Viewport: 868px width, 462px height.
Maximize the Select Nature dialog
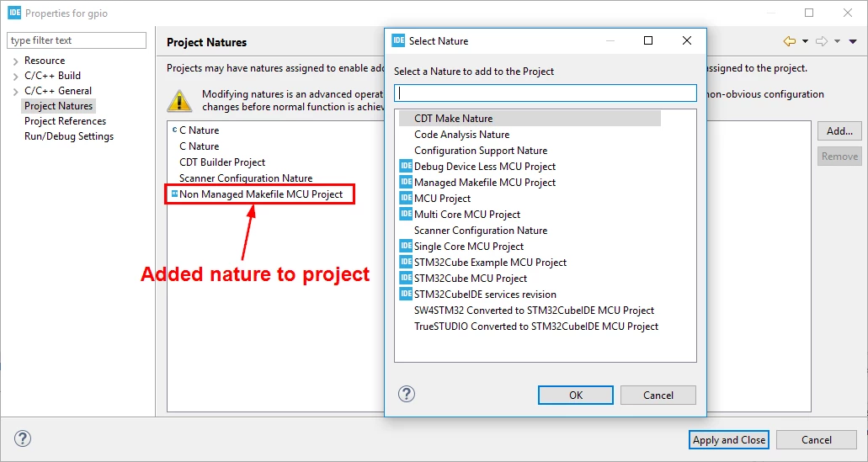[x=648, y=40]
